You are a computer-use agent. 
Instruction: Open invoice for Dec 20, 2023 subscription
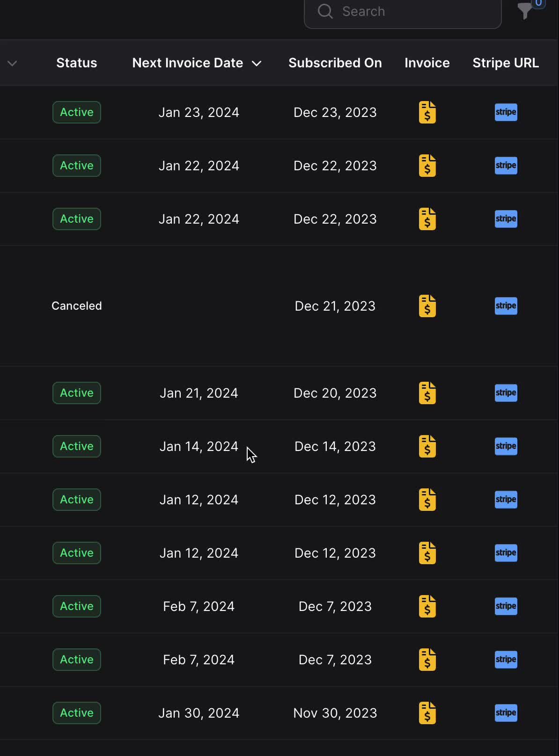427,393
